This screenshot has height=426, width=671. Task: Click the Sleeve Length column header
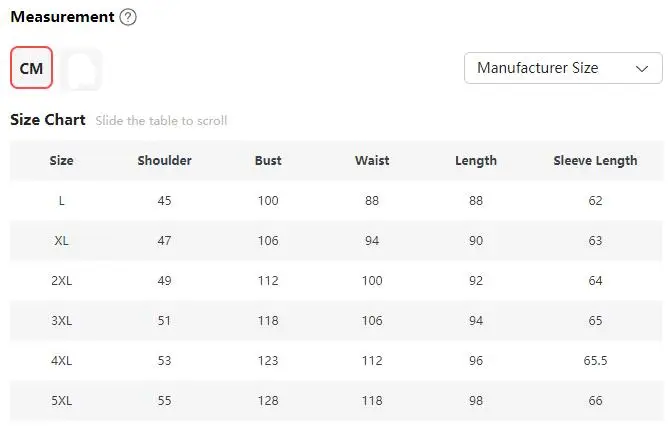tap(595, 161)
